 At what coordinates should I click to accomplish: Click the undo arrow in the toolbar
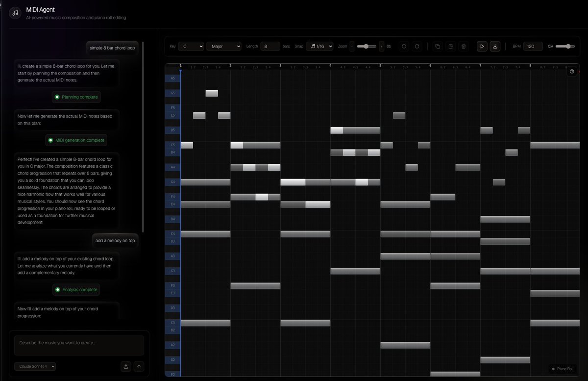coord(404,46)
